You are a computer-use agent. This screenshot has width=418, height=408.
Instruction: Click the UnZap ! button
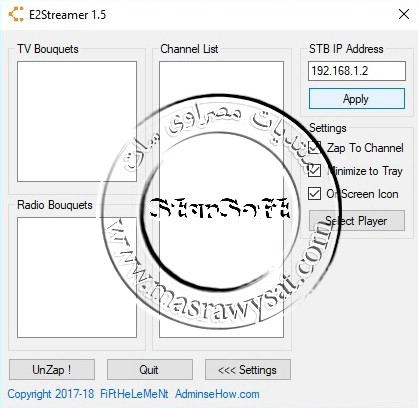[x=52, y=369]
